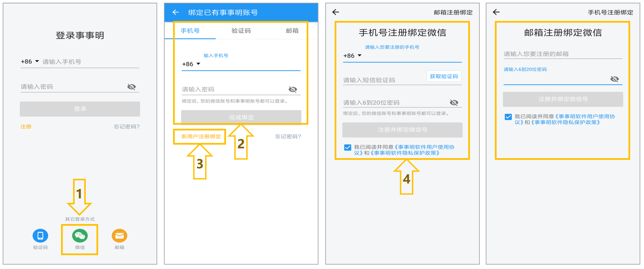The image size is (644, 269).
Task: Uncheck agreement box on email registration screen
Action: [x=508, y=117]
